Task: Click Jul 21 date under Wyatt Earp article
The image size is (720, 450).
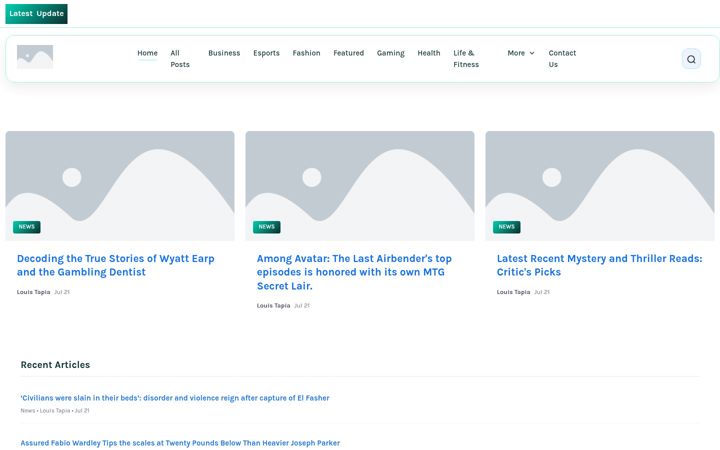Action: pyautogui.click(x=62, y=292)
